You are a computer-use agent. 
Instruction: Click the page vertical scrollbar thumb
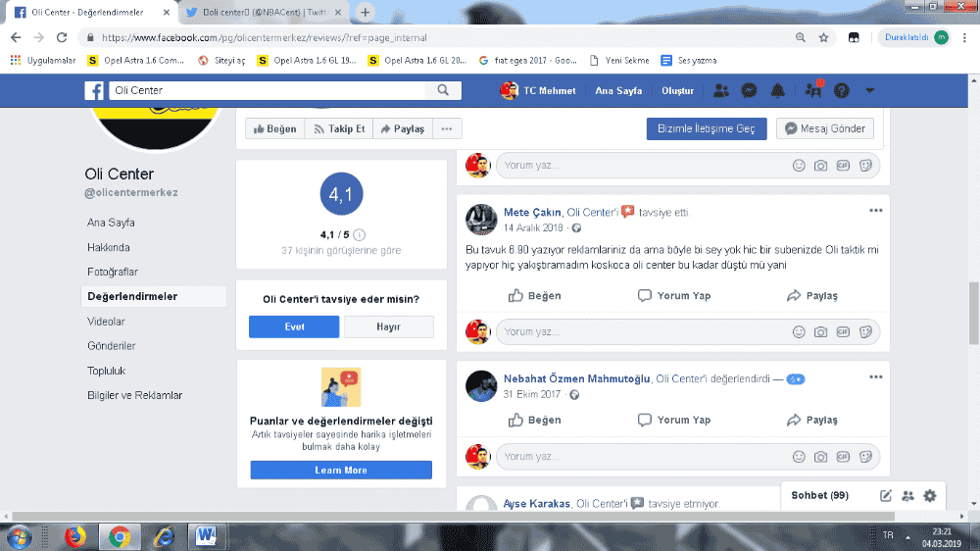tap(974, 313)
